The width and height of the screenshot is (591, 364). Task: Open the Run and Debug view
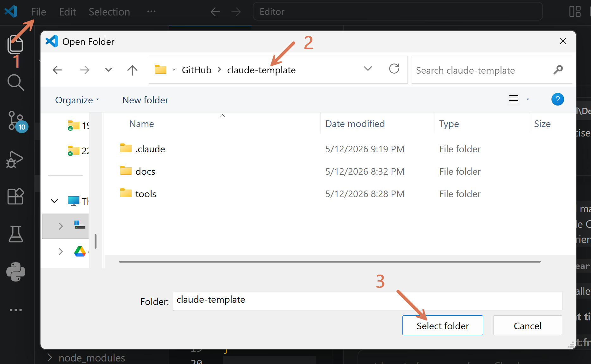point(15,159)
